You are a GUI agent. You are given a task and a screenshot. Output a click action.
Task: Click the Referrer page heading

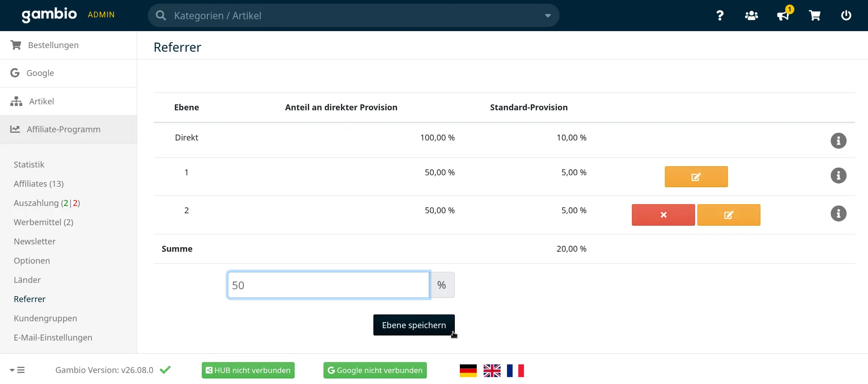click(178, 47)
